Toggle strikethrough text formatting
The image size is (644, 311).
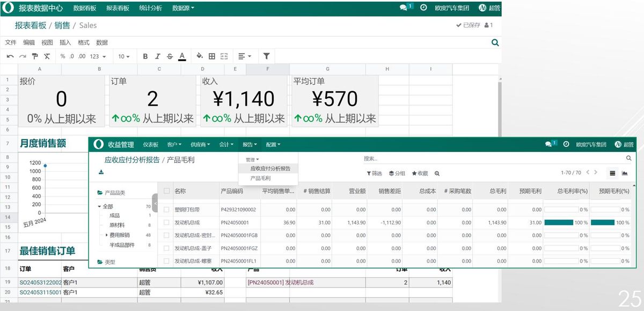pos(170,56)
